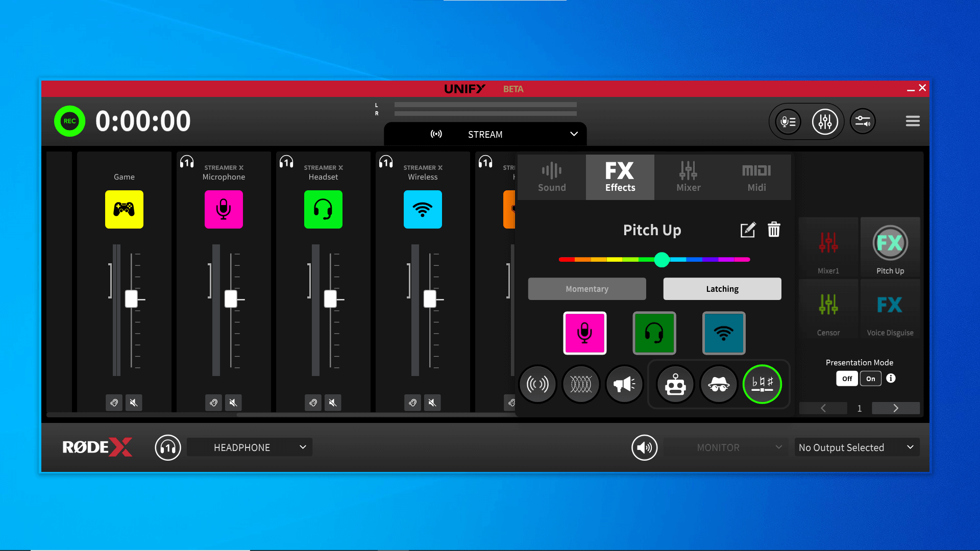This screenshot has height=551, width=980.
Task: Select the Pitch Up FX preset icon
Action: (890, 243)
